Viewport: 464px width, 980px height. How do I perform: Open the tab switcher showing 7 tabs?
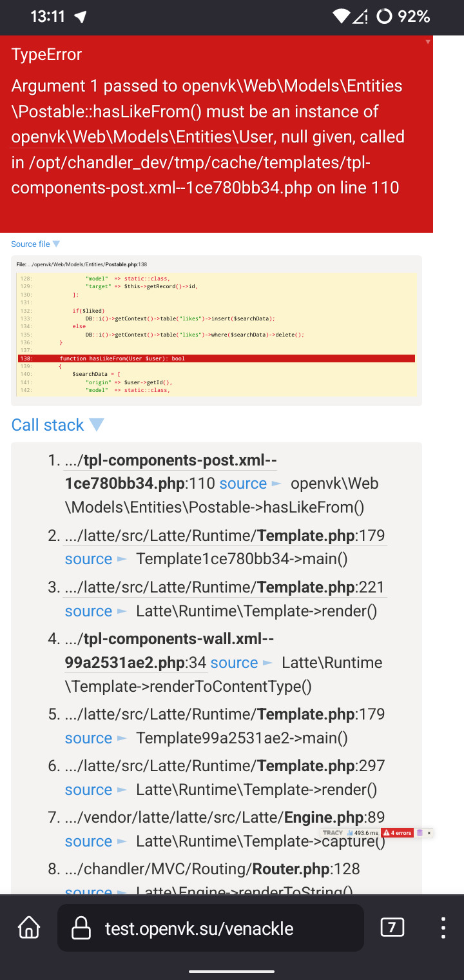tap(392, 928)
